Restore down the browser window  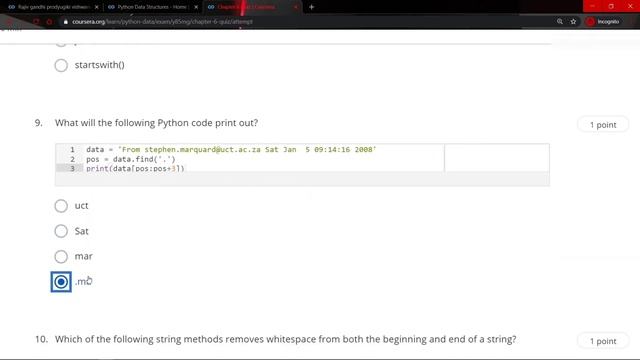coord(611,7)
